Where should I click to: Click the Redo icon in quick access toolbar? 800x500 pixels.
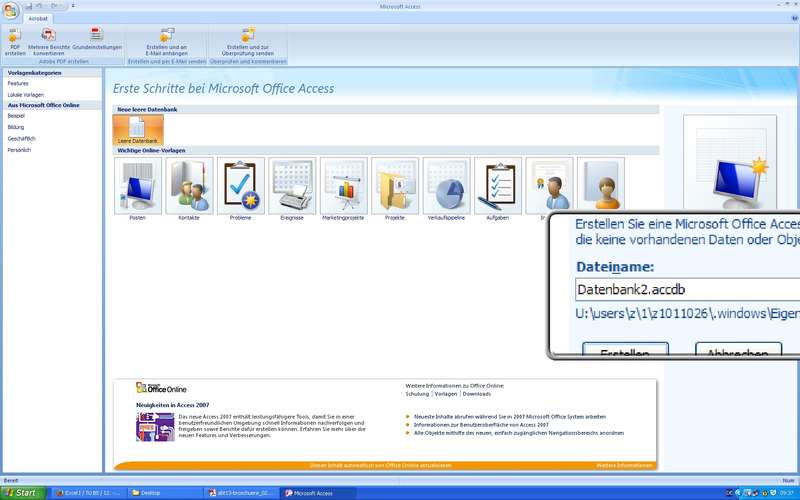pyautogui.click(x=54, y=6)
